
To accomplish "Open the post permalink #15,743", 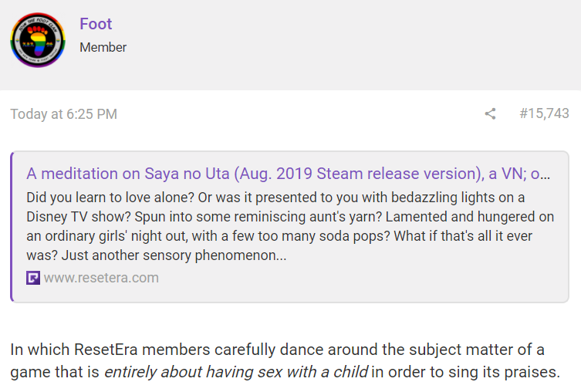I will pyautogui.click(x=544, y=113).
